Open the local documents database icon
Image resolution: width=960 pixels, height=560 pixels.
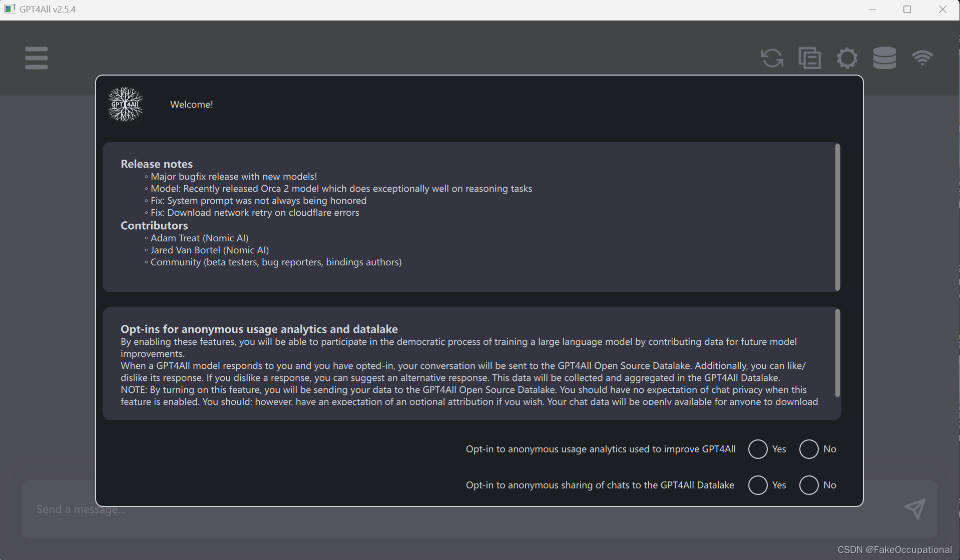tap(884, 58)
